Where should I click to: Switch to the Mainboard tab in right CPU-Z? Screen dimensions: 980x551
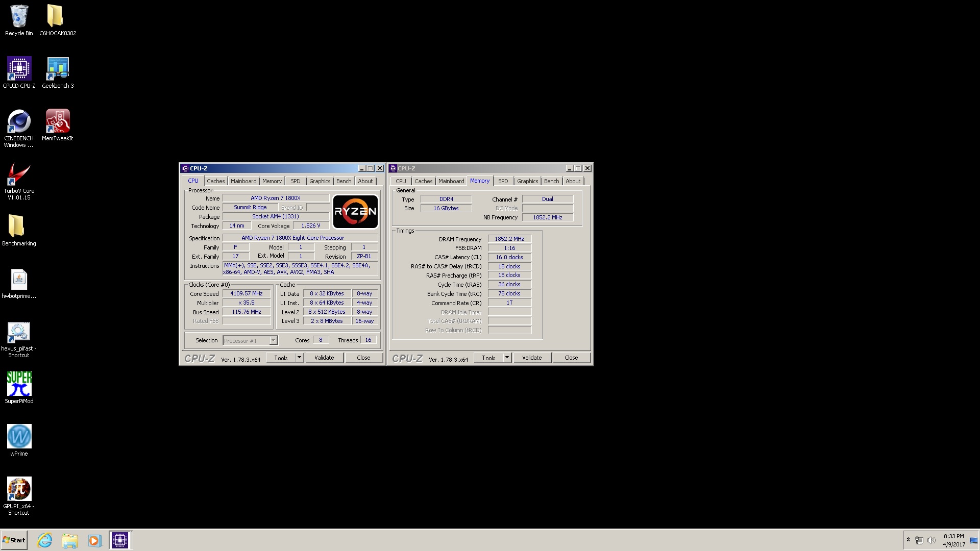click(451, 181)
